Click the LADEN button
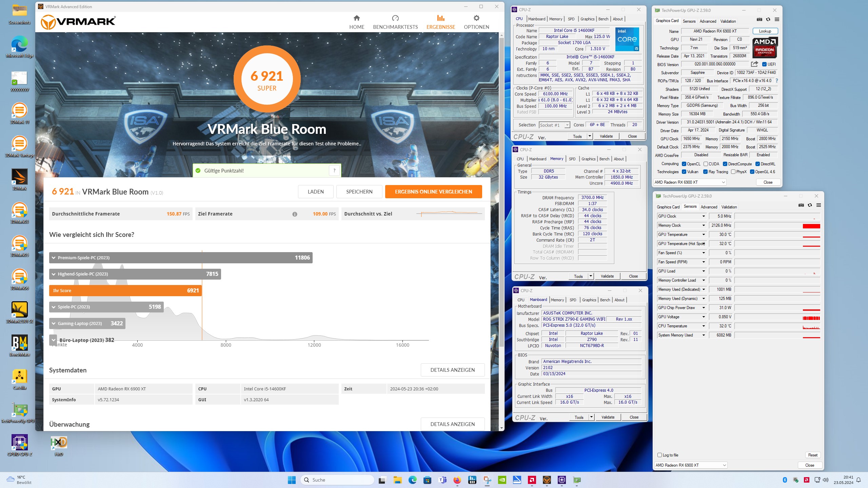 316,191
